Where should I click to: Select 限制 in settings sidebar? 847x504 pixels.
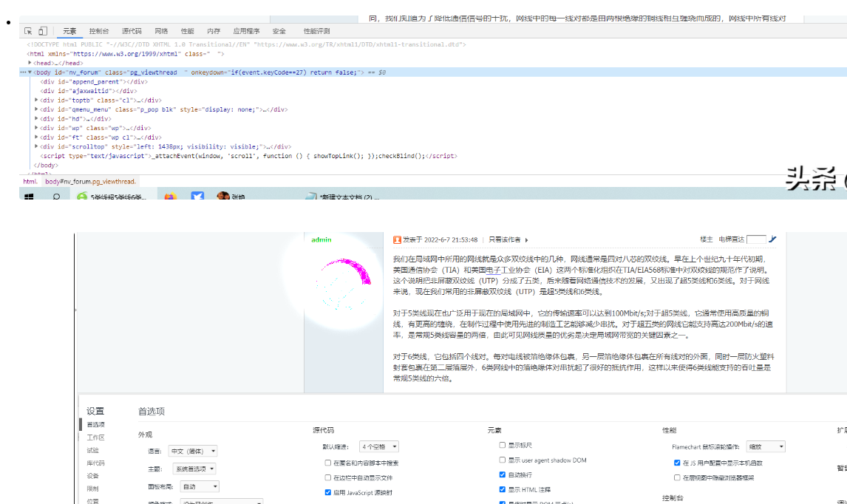93,488
